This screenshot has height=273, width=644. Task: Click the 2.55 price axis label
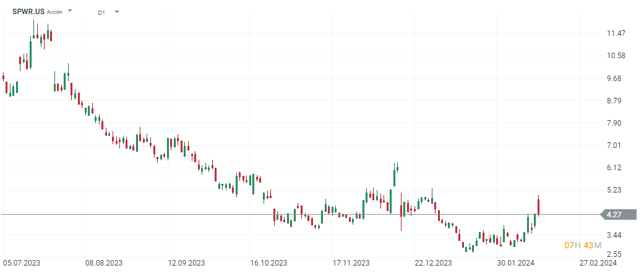[616, 254]
